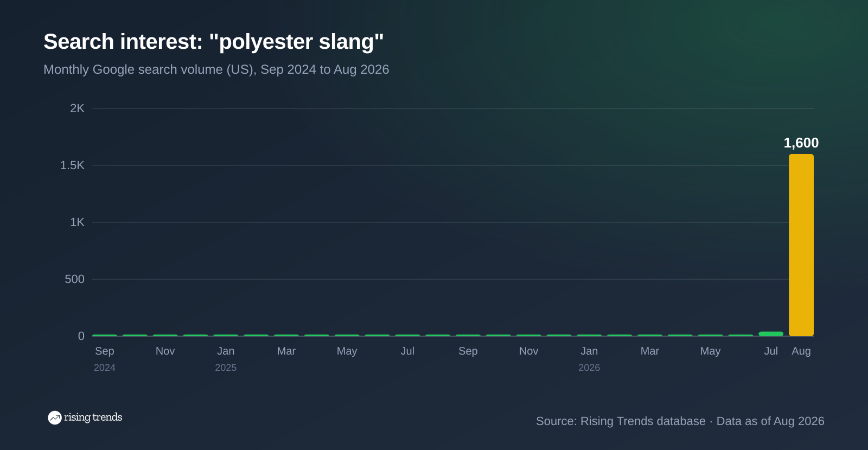
Task: Click the 2024 year label under Sep
Action: 105,368
